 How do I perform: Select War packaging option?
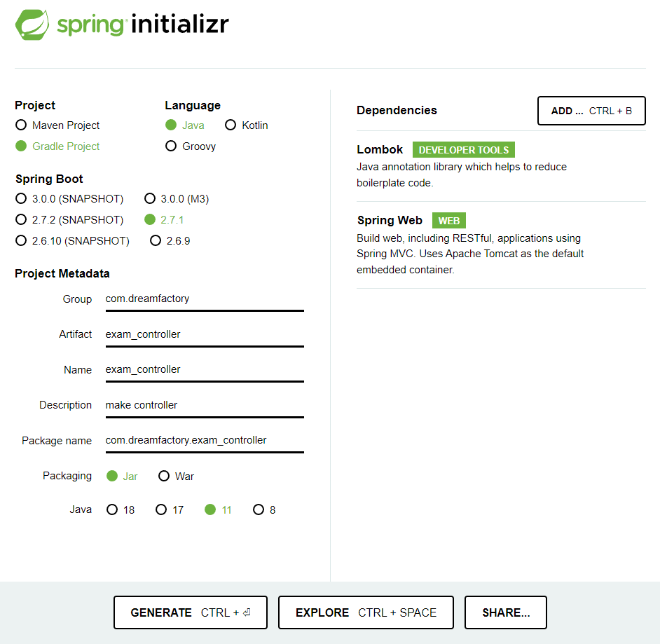click(176, 476)
